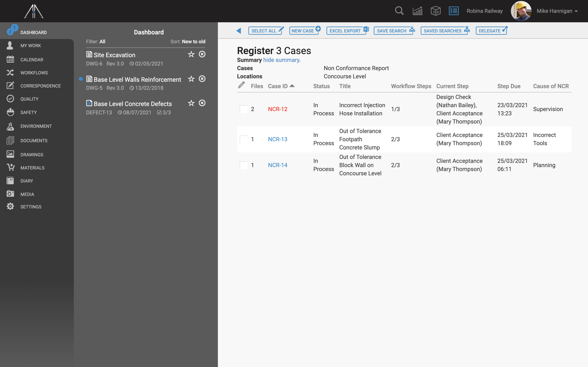Click the blue register list icon
The height and width of the screenshot is (367, 588).
tap(453, 11)
